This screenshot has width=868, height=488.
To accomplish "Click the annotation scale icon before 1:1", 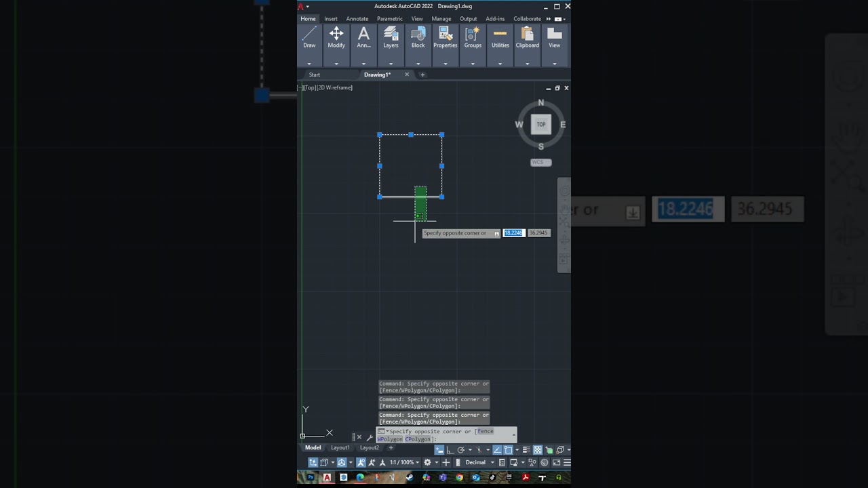I will (382, 462).
